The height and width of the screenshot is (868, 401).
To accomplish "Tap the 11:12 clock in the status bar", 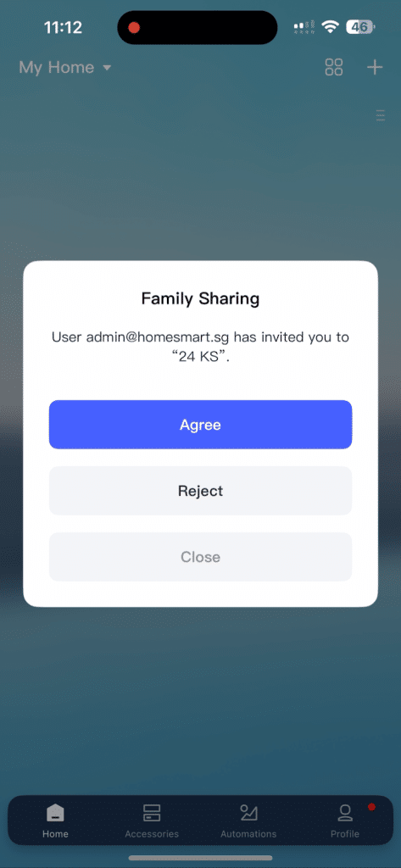I will [63, 27].
